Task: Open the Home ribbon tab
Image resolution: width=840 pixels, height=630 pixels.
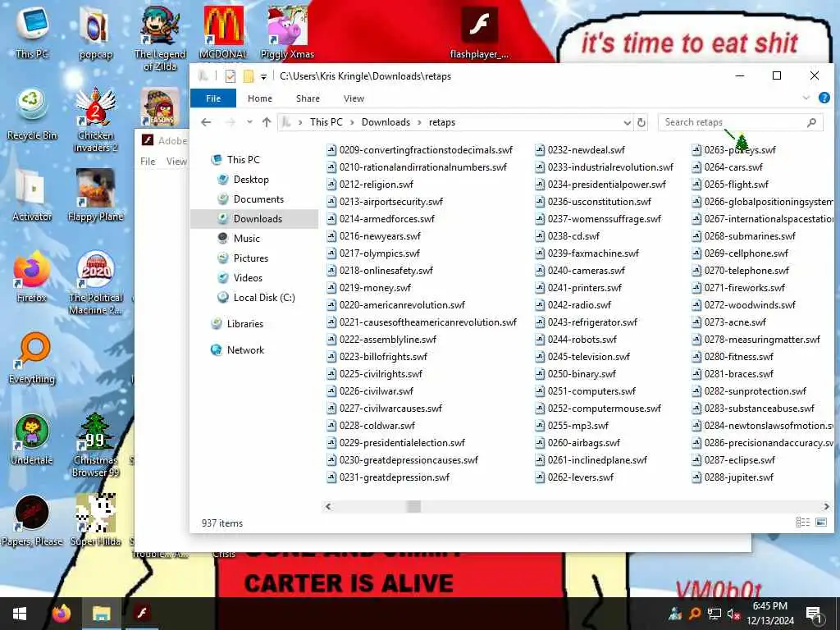Action: click(260, 98)
